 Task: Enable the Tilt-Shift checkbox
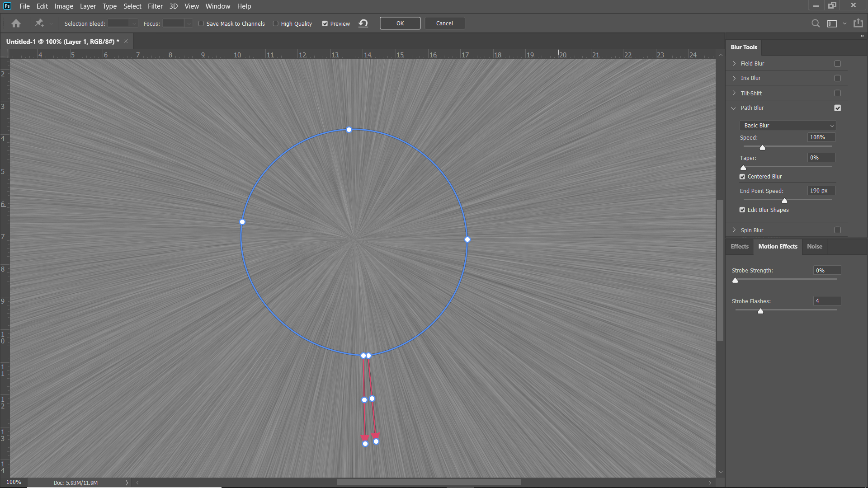pos(838,93)
